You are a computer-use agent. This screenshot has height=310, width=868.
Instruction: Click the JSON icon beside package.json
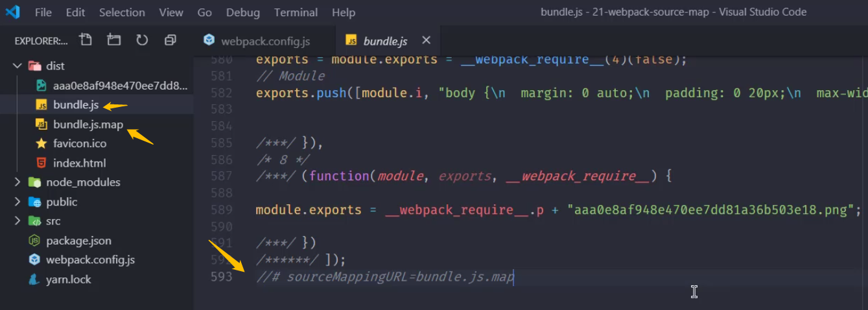[34, 241]
